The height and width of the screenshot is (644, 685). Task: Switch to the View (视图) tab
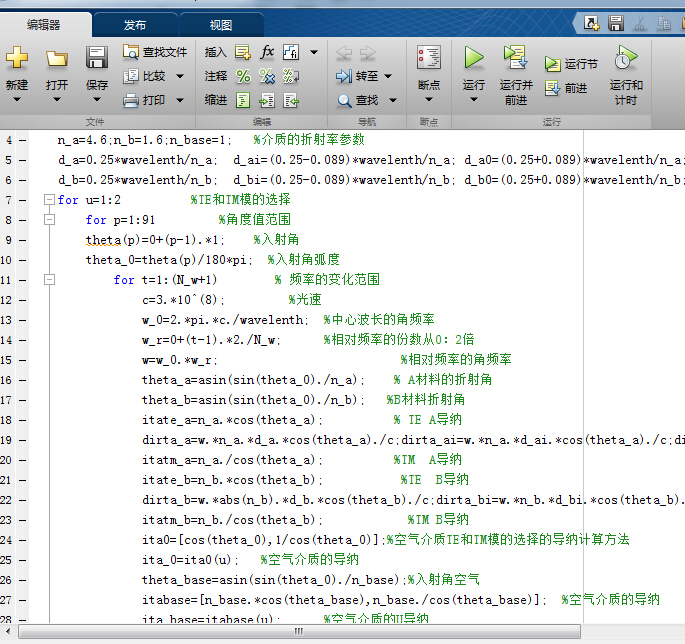coord(221,25)
